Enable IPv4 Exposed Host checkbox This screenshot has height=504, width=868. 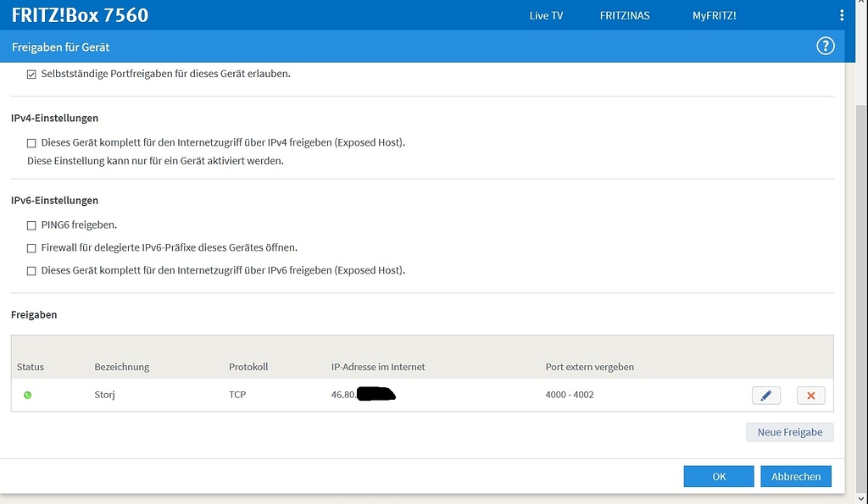click(31, 143)
